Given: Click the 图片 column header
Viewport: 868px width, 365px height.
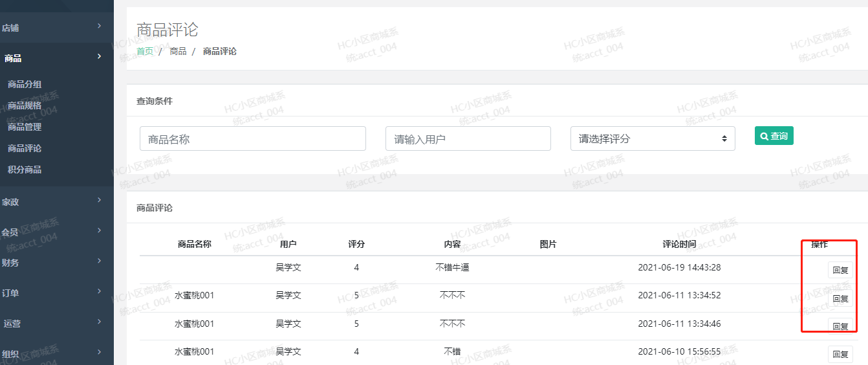Looking at the screenshot, I should point(548,244).
